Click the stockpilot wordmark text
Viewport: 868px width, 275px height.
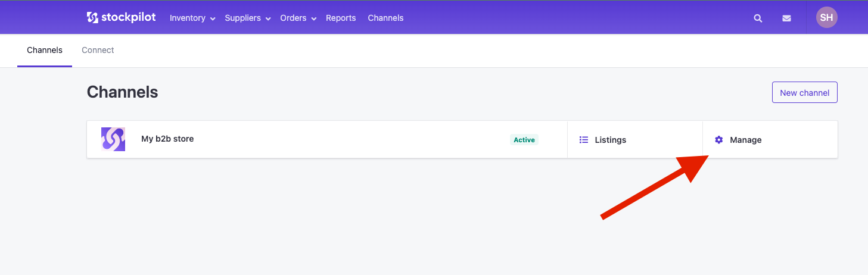129,17
